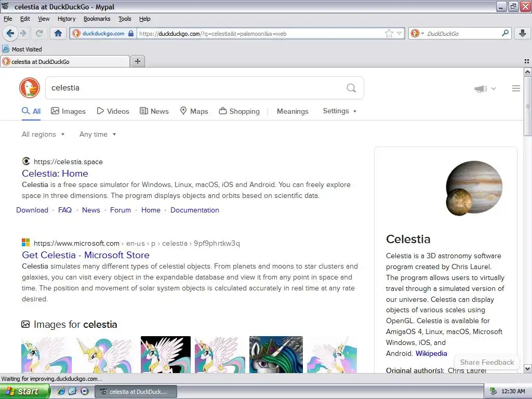This screenshot has height=399, width=532.
Task: Click the megaphone announcement icon
Action: tap(481, 88)
